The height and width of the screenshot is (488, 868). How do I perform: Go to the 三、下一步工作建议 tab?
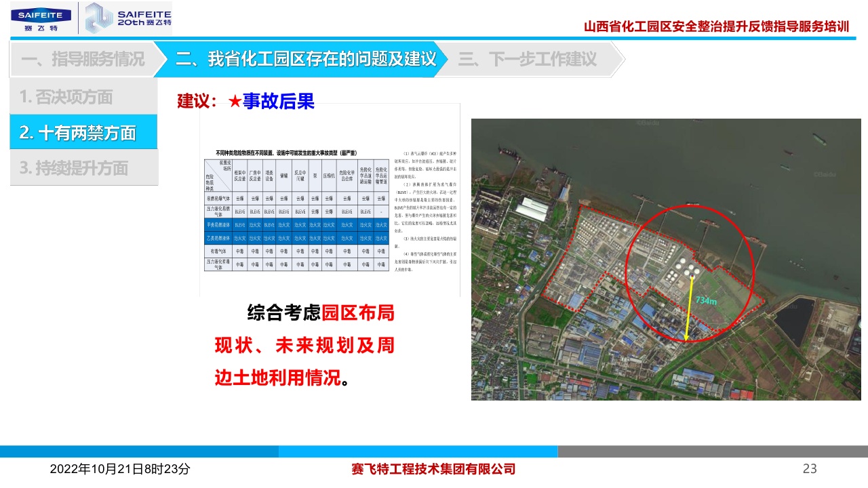point(528,60)
